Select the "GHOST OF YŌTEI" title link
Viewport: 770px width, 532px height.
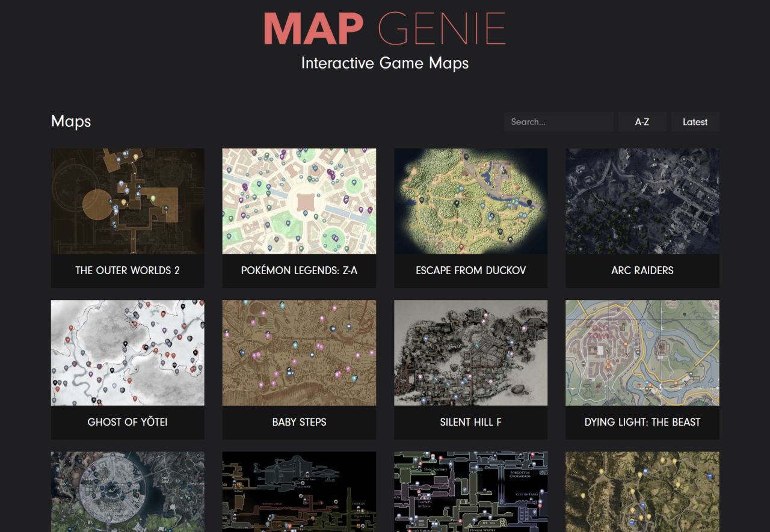point(128,422)
